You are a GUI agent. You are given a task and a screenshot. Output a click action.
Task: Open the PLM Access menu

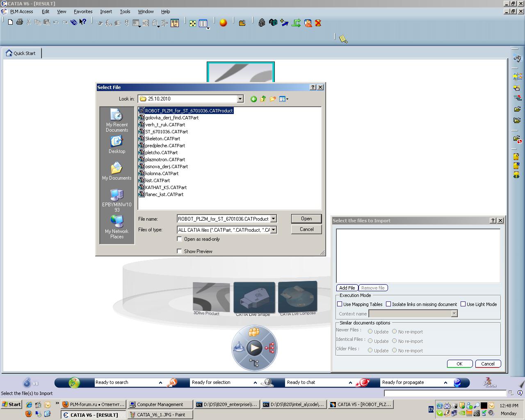21,11
